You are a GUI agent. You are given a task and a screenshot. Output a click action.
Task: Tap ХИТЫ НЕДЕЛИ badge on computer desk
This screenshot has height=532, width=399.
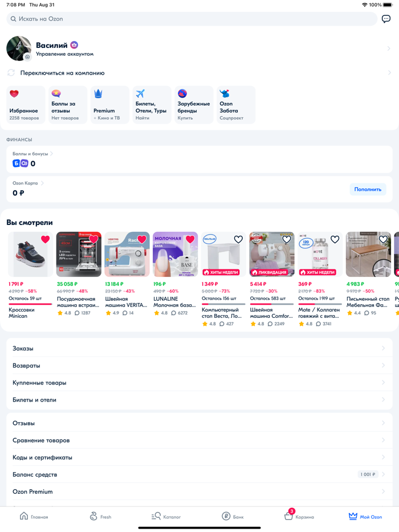click(221, 272)
